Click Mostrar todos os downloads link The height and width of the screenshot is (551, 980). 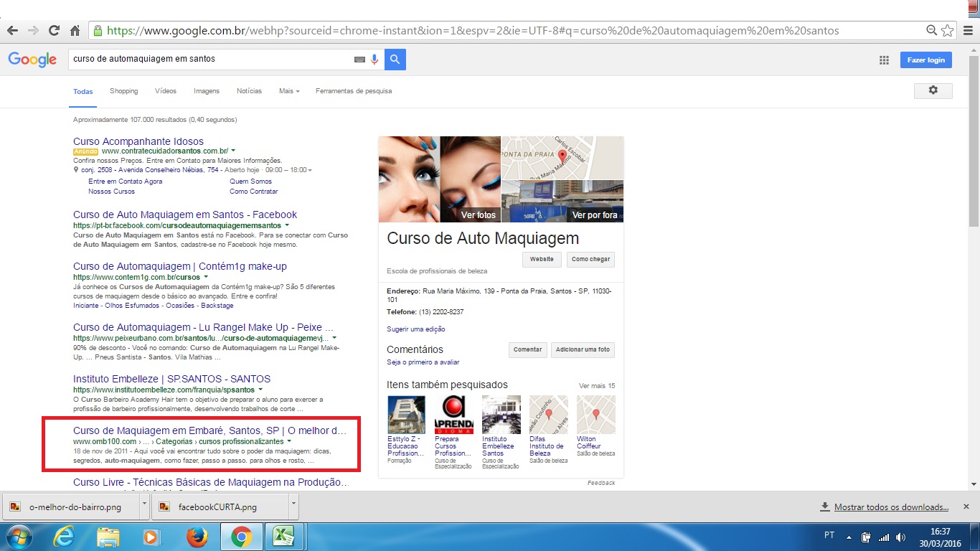[891, 507]
